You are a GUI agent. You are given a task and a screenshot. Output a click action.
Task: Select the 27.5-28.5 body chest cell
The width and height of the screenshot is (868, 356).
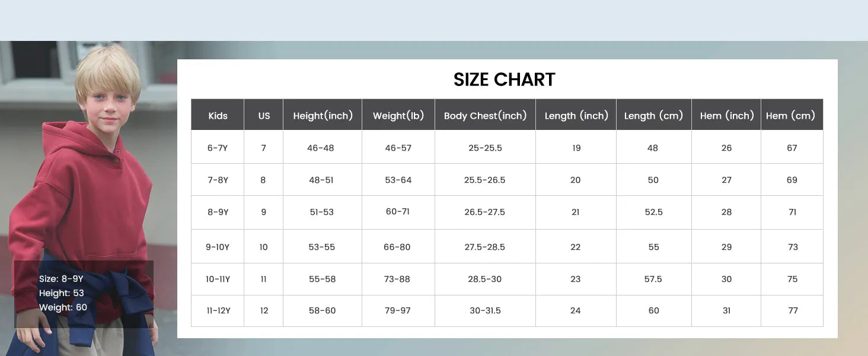point(484,247)
